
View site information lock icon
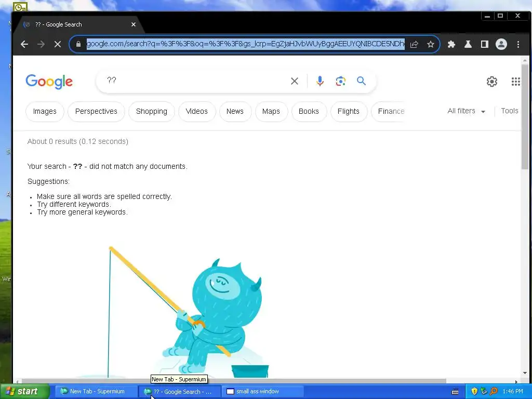click(78, 44)
